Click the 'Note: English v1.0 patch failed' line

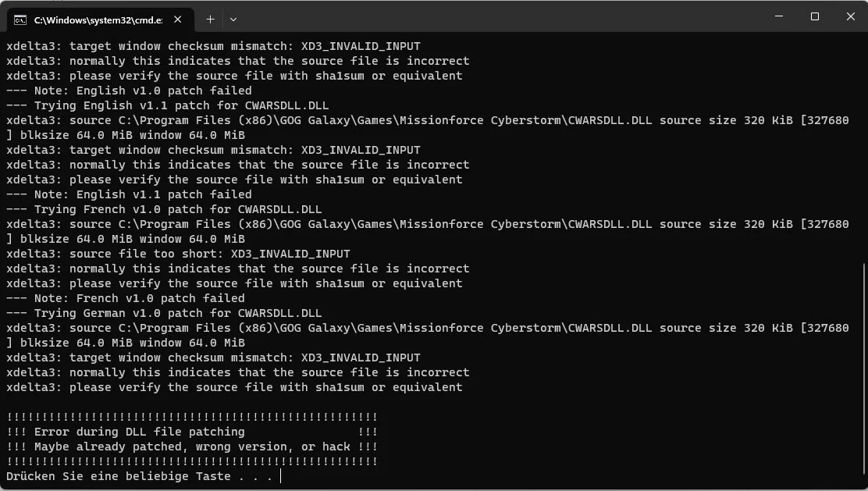(x=129, y=91)
